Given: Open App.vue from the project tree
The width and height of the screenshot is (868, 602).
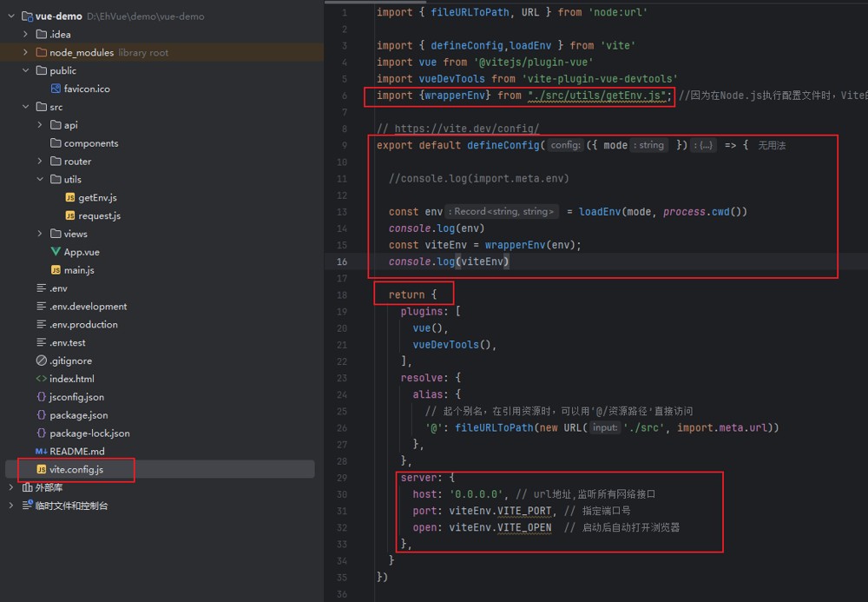Looking at the screenshot, I should [82, 252].
